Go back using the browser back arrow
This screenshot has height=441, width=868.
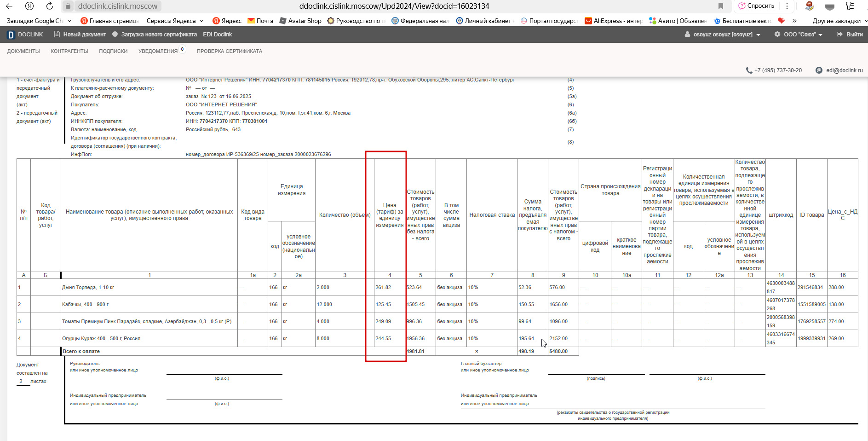pyautogui.click(x=9, y=6)
